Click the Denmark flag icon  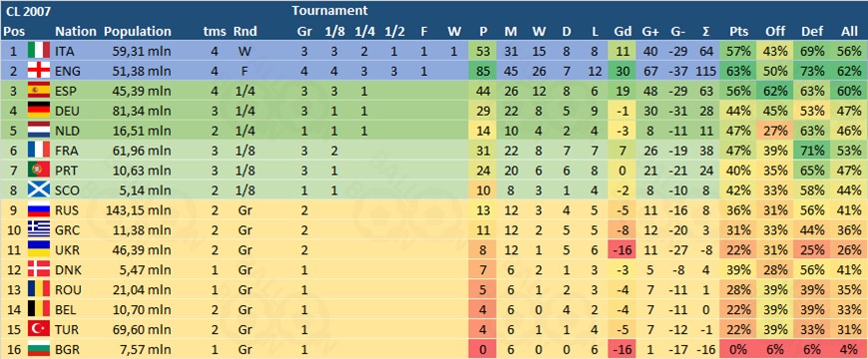39,270
